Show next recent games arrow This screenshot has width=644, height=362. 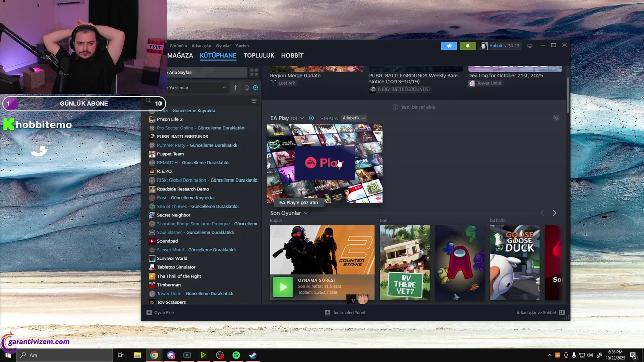point(554,213)
